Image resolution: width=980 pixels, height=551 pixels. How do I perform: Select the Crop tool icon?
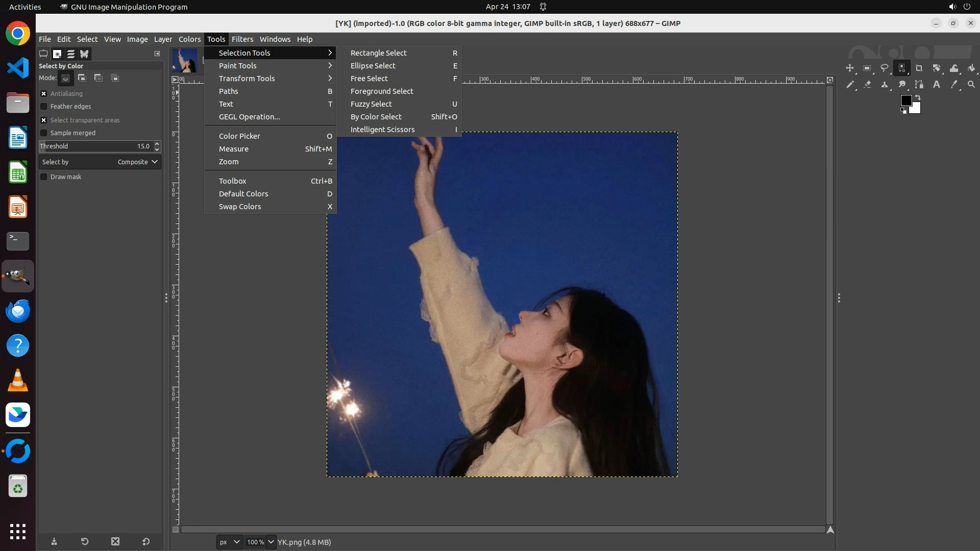tap(919, 68)
